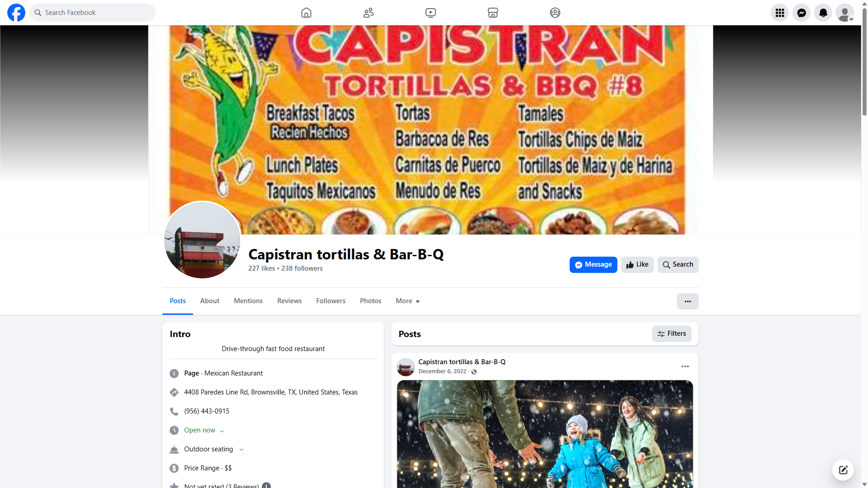868x488 pixels.
Task: Open the Marketplace icon
Action: click(493, 13)
